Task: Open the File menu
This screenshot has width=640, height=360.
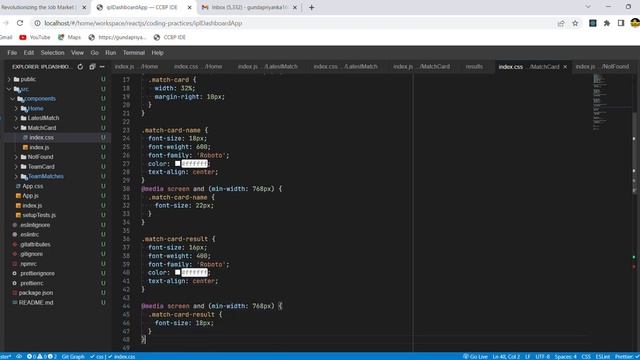Action: pos(12,53)
